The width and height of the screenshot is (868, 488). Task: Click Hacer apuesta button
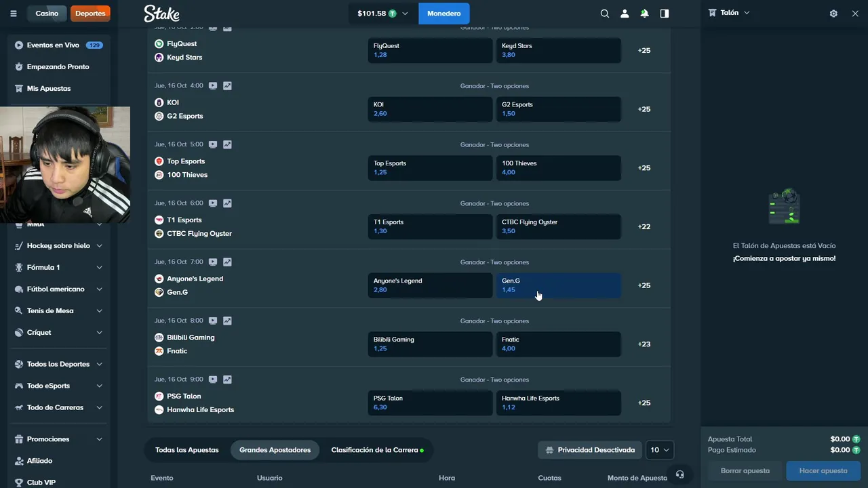pyautogui.click(x=823, y=471)
